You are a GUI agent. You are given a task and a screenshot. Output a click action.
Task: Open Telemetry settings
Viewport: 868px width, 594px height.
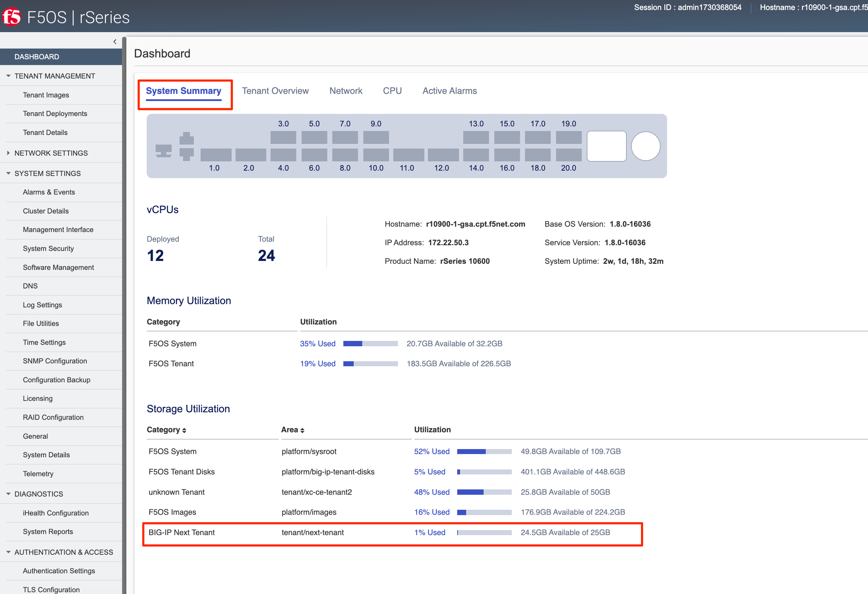pos(38,474)
